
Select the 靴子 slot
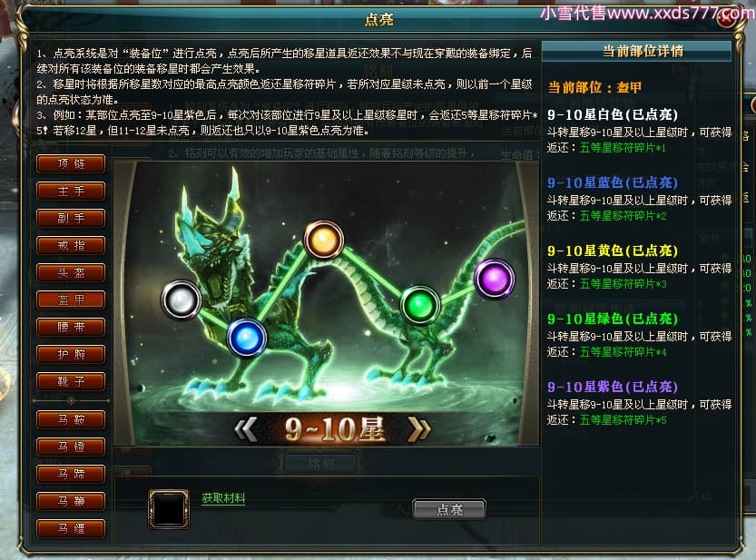71,381
